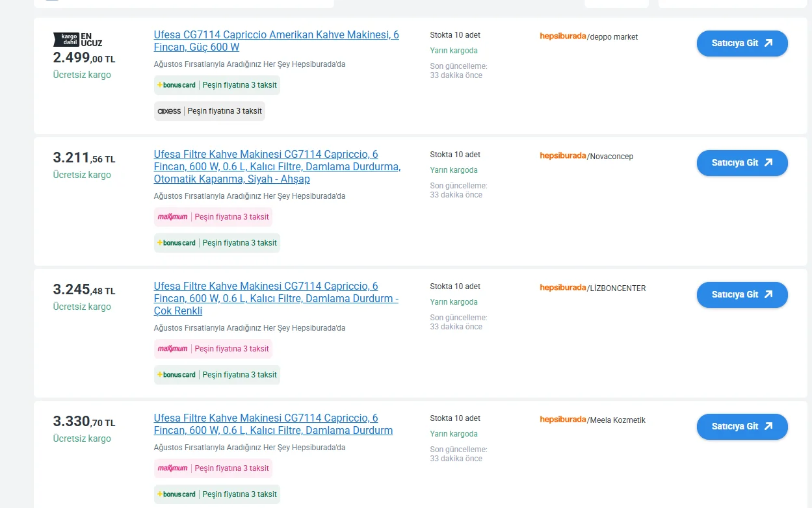Open the LİZBONCENTER Ufesa Çok Renkli product link
This screenshot has height=508, width=812.
pyautogui.click(x=276, y=298)
